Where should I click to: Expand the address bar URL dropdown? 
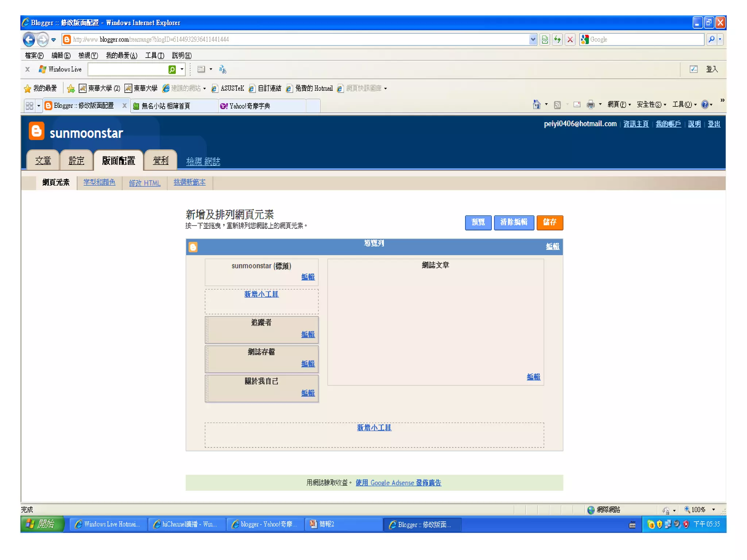tap(533, 39)
